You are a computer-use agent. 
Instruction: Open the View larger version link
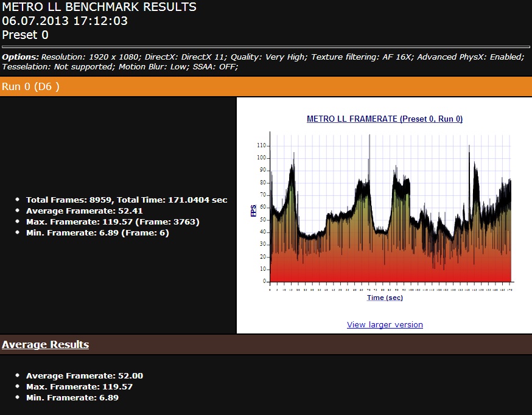click(x=385, y=324)
